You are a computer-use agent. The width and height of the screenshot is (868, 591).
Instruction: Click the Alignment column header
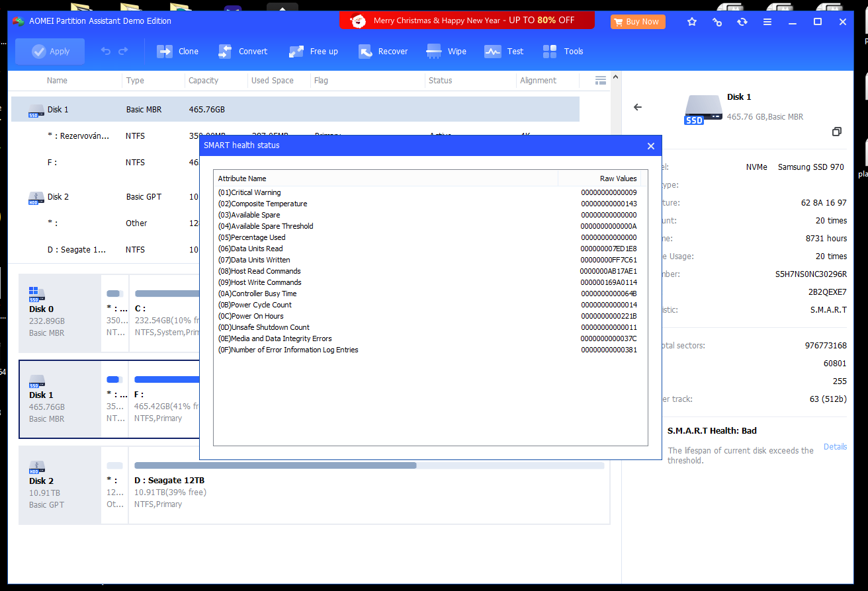coord(538,81)
